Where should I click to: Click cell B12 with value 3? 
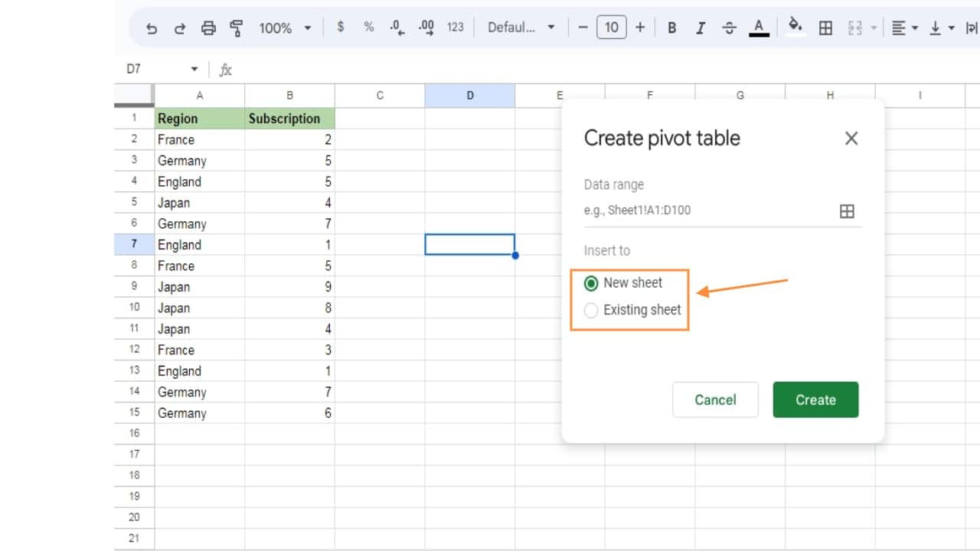coord(289,350)
